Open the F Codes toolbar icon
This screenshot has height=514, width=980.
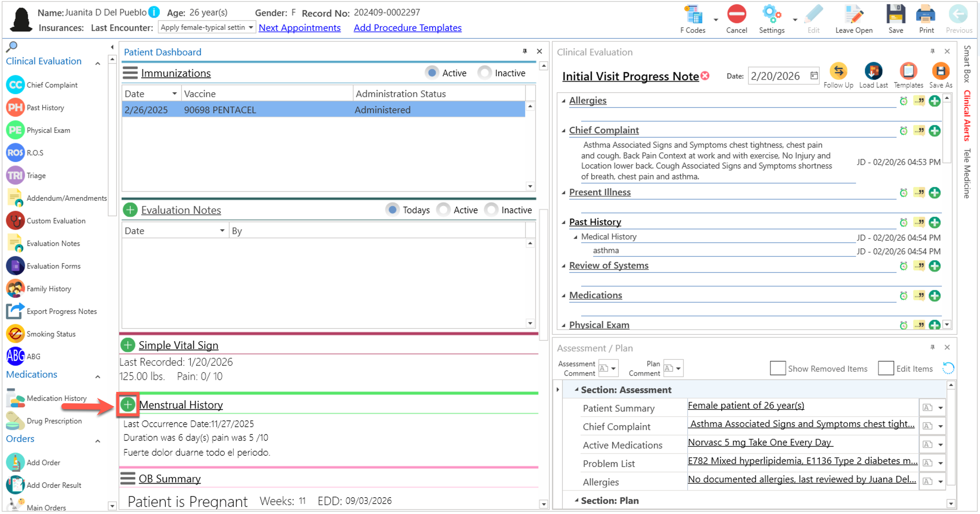694,15
